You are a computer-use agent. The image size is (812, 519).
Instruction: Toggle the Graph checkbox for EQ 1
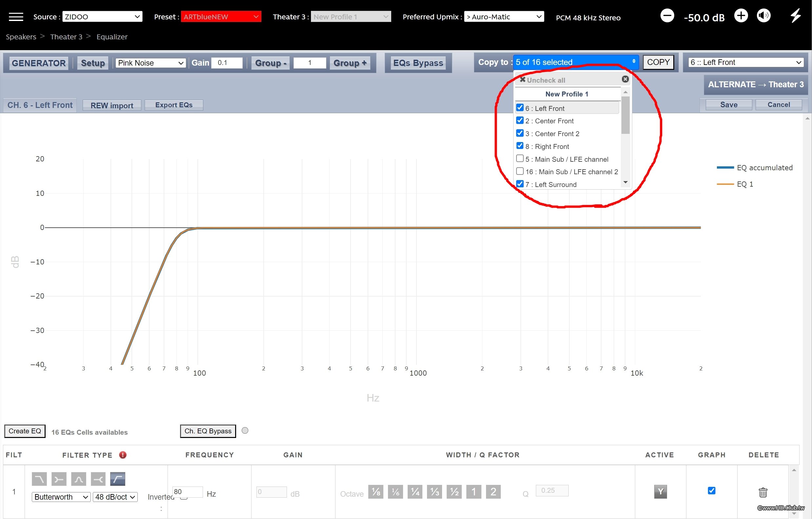712,491
